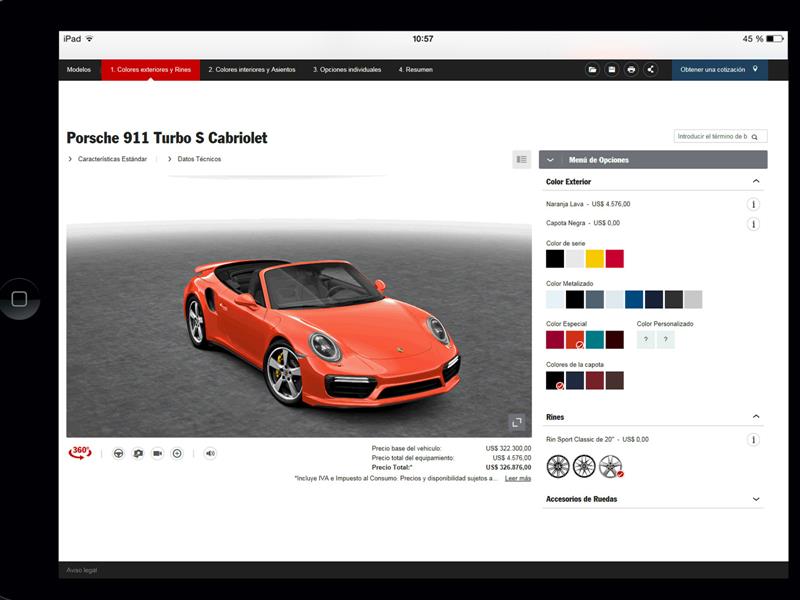
Task: Activate the 360° rotation view
Action: click(x=80, y=453)
